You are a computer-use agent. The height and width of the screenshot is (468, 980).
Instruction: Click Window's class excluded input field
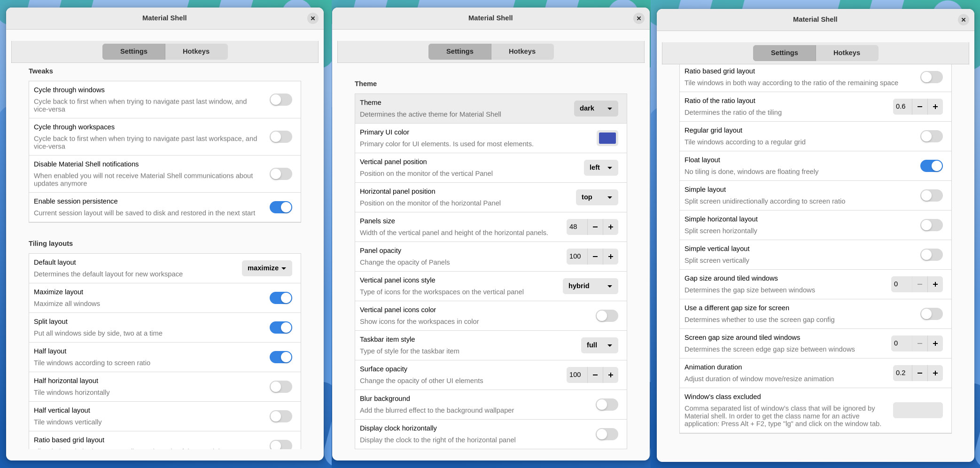click(x=918, y=410)
